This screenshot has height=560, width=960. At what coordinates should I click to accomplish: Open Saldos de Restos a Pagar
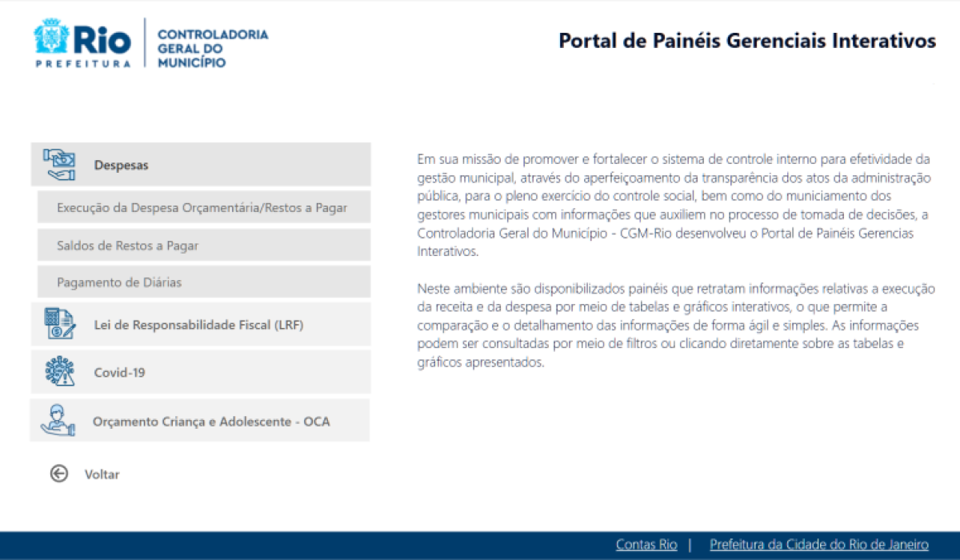(x=204, y=245)
